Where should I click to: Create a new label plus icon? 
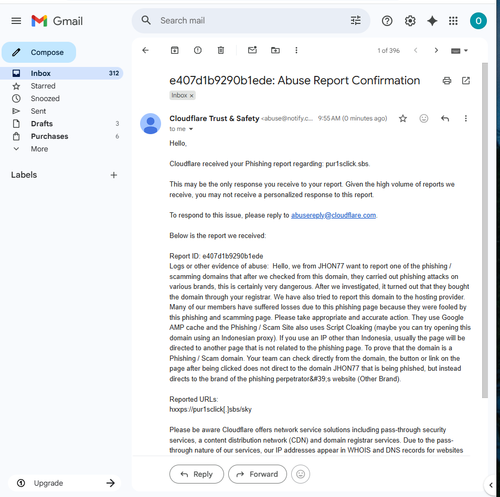tap(114, 175)
